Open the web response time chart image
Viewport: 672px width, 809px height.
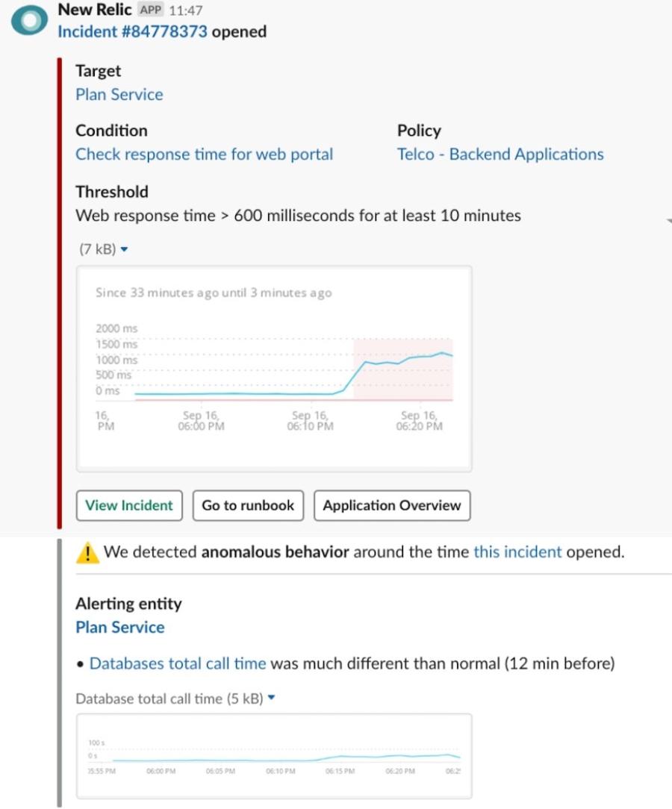[x=274, y=369]
